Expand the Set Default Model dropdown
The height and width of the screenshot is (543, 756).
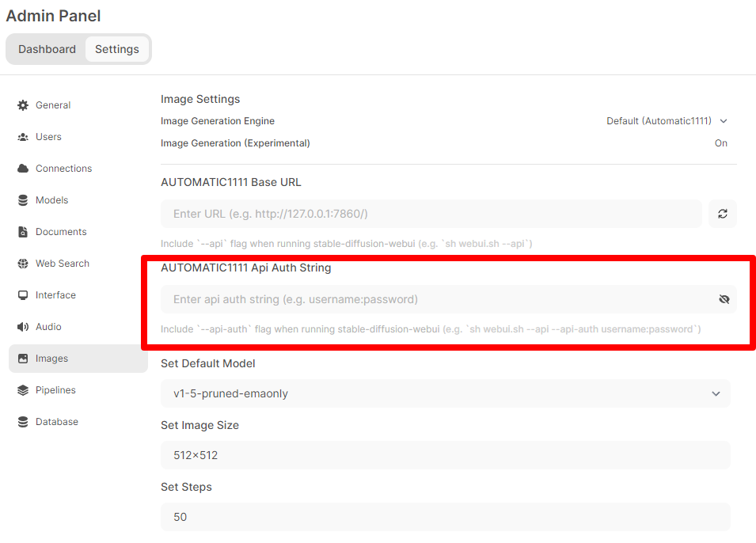(446, 393)
